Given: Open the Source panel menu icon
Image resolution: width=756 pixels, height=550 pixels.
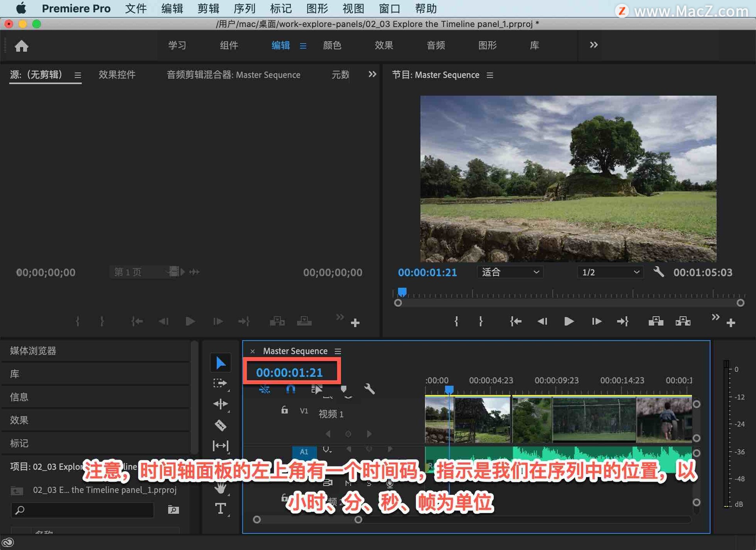Looking at the screenshot, I should [78, 75].
